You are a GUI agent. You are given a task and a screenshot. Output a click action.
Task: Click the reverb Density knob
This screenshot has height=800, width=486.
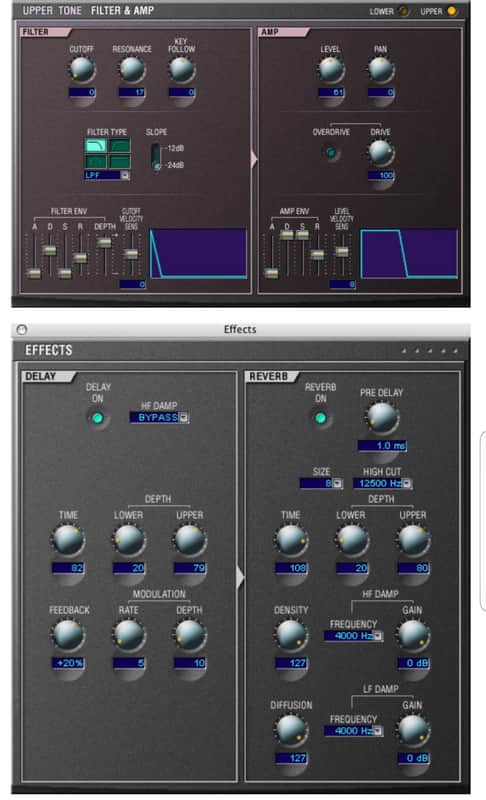[x=291, y=635]
